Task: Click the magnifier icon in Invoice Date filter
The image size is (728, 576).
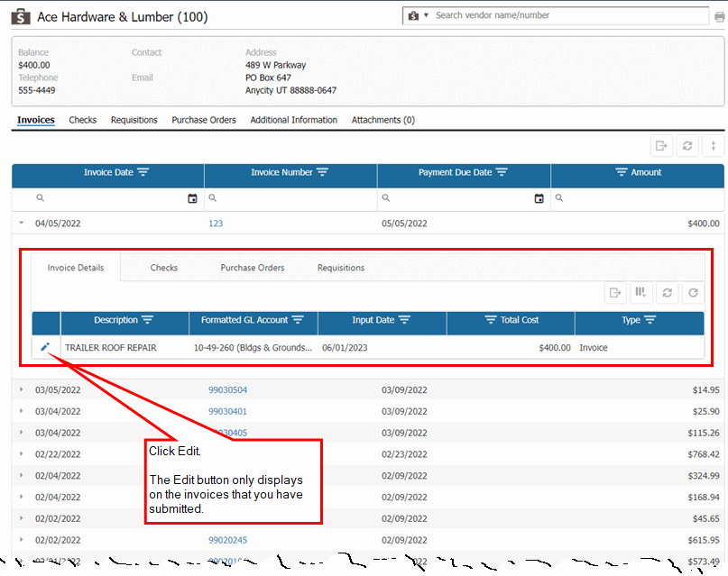Action: 41,198
